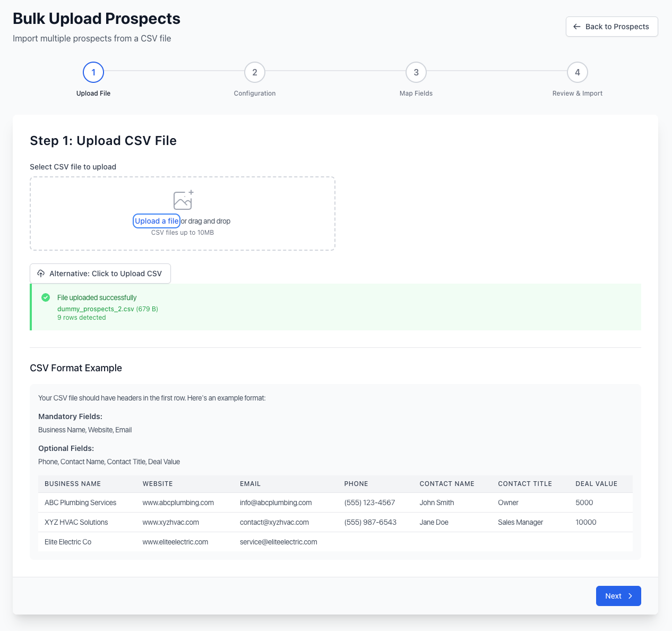672x631 pixels.
Task: Click the Back to Prospects button
Action: tap(611, 27)
